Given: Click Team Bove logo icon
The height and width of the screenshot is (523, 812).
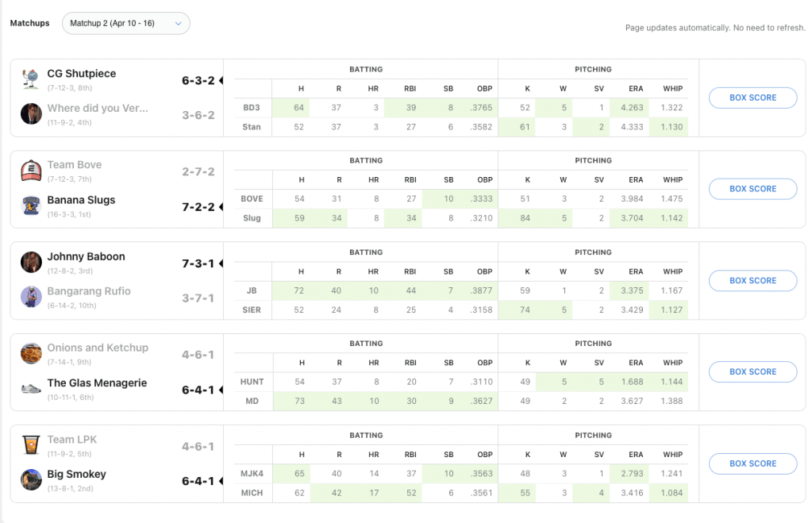Looking at the screenshot, I should tap(31, 170).
